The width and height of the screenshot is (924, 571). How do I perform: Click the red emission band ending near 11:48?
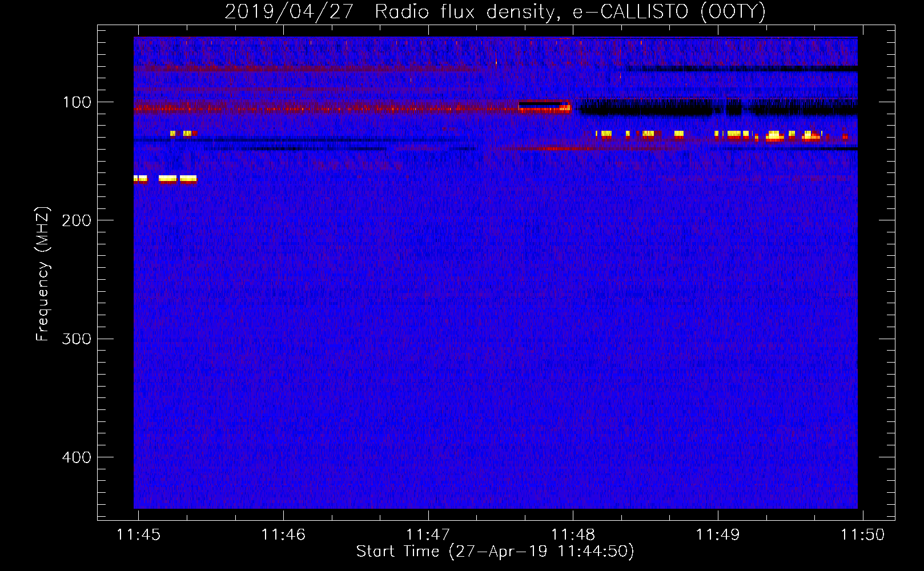[352, 107]
